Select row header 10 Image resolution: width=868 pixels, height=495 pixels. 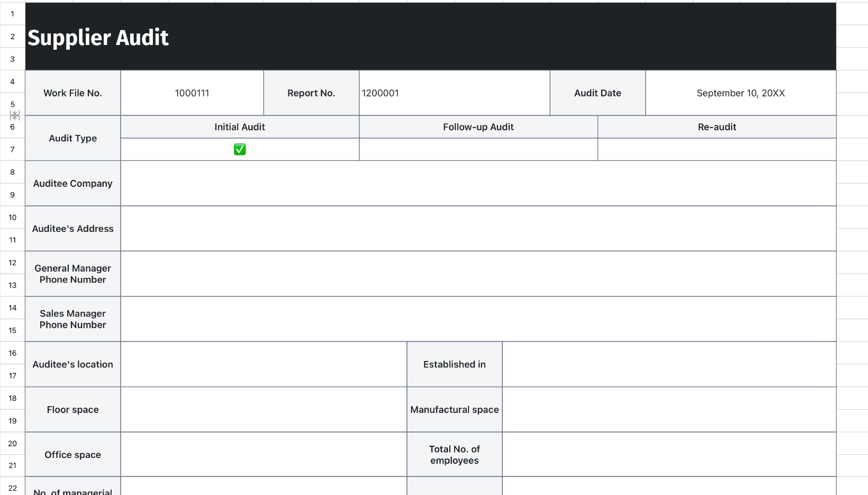click(x=13, y=217)
